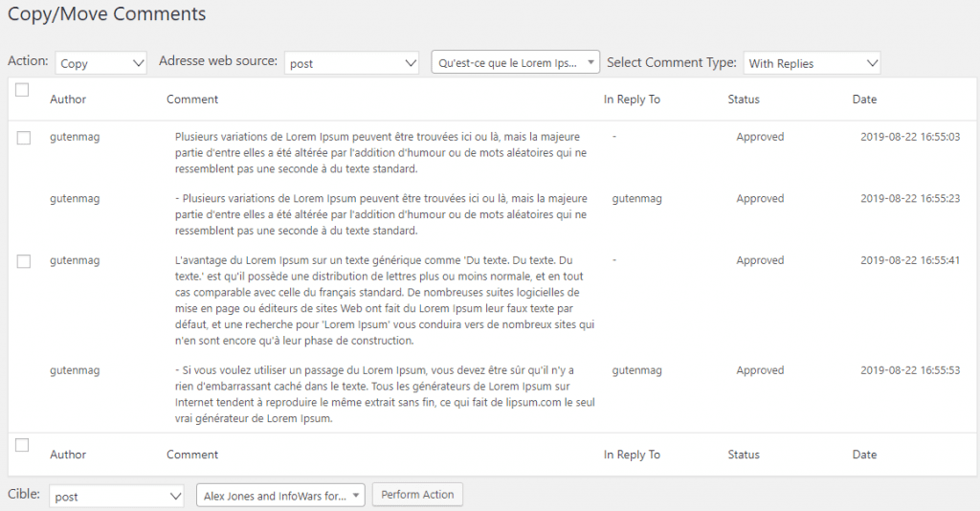Image resolution: width=980 pixels, height=511 pixels.
Task: Click the Copy/Move Comments page title
Action: coord(107,13)
